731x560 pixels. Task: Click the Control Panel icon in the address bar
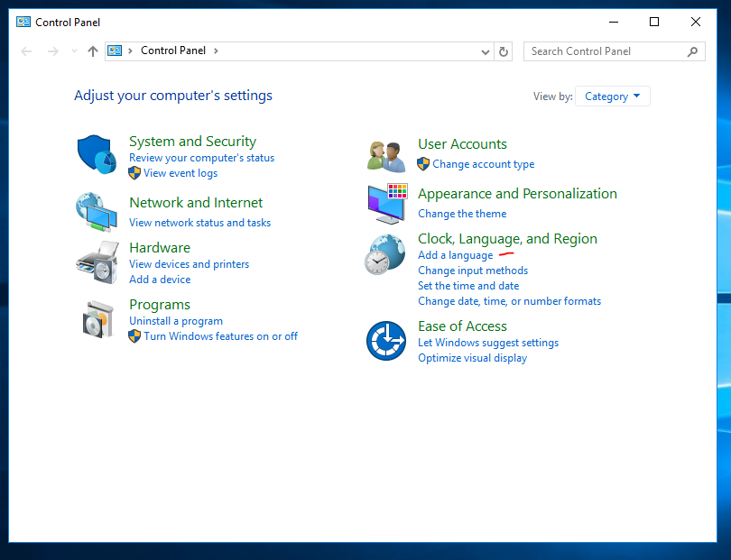click(115, 50)
